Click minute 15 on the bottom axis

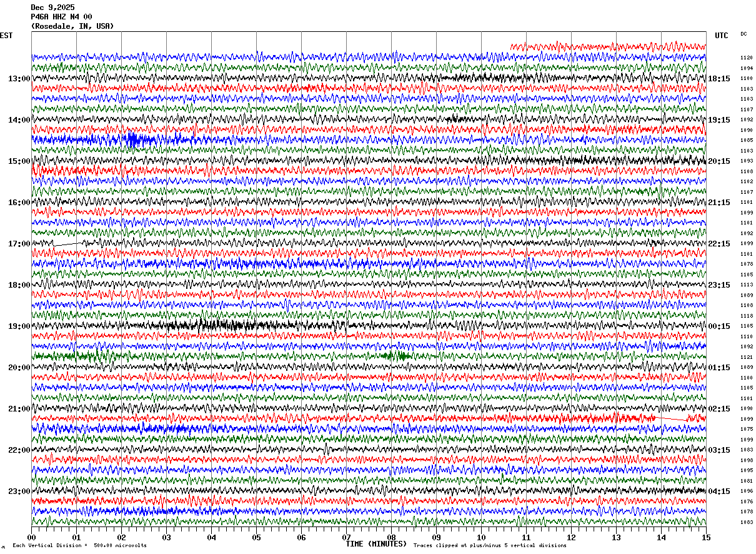(705, 537)
